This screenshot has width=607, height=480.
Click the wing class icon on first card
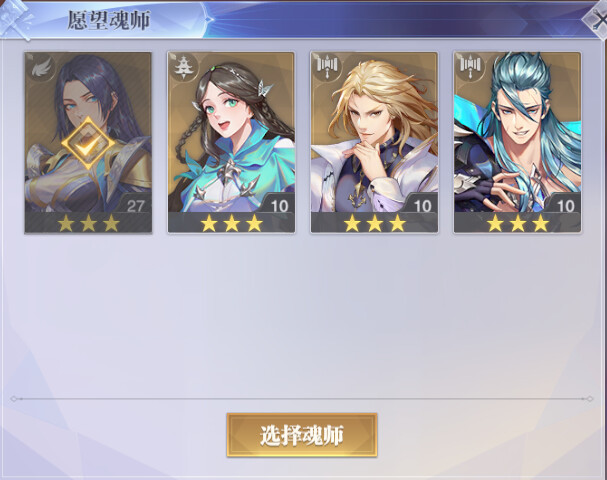click(41, 68)
